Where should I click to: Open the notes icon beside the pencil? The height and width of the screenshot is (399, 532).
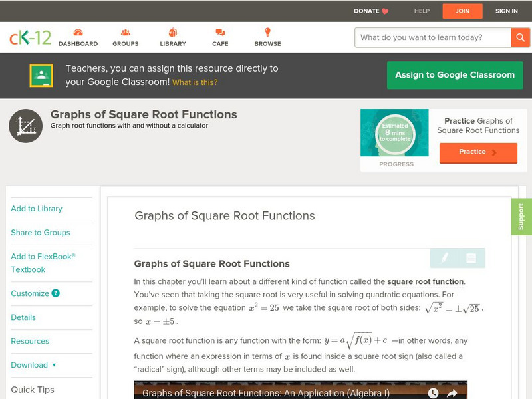point(471,258)
